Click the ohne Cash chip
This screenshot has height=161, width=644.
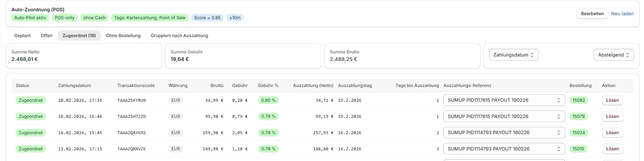coord(94,18)
